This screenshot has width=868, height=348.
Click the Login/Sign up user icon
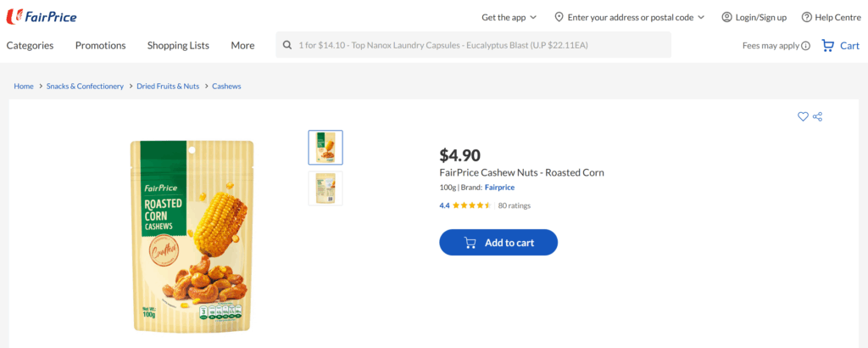[726, 17]
